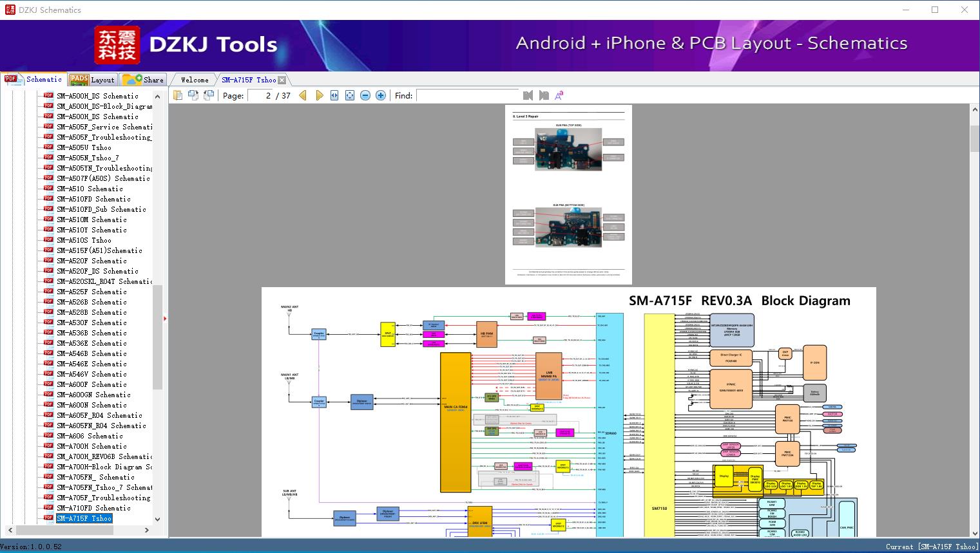980x553 pixels.
Task: Zoom in with the plus icon
Action: pos(381,95)
